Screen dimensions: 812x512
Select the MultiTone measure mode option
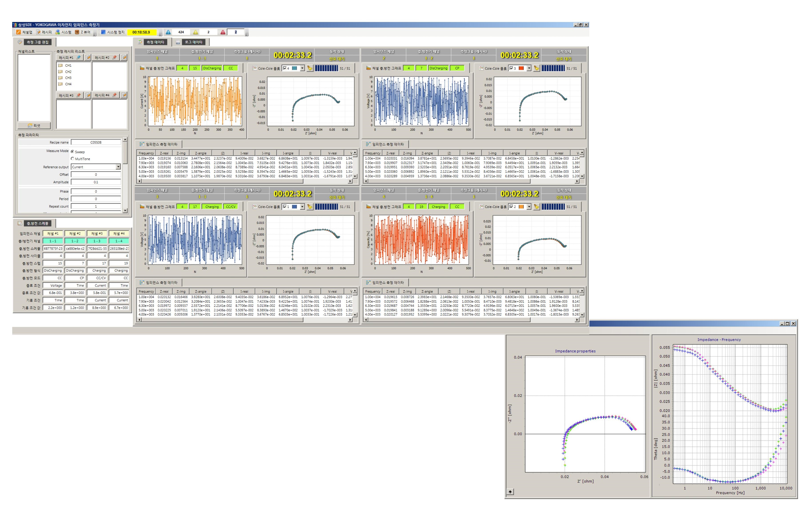pyautogui.click(x=73, y=159)
